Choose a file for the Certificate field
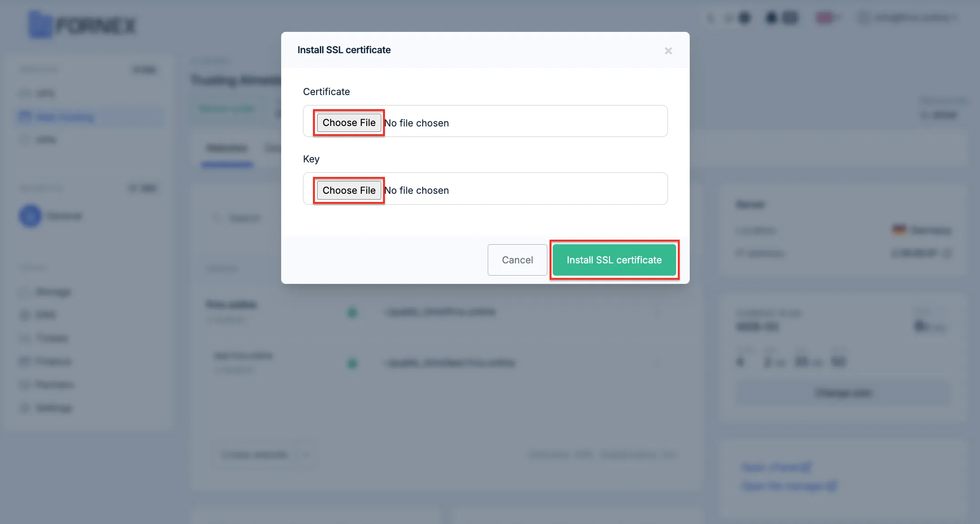The height and width of the screenshot is (524, 980). (x=349, y=122)
